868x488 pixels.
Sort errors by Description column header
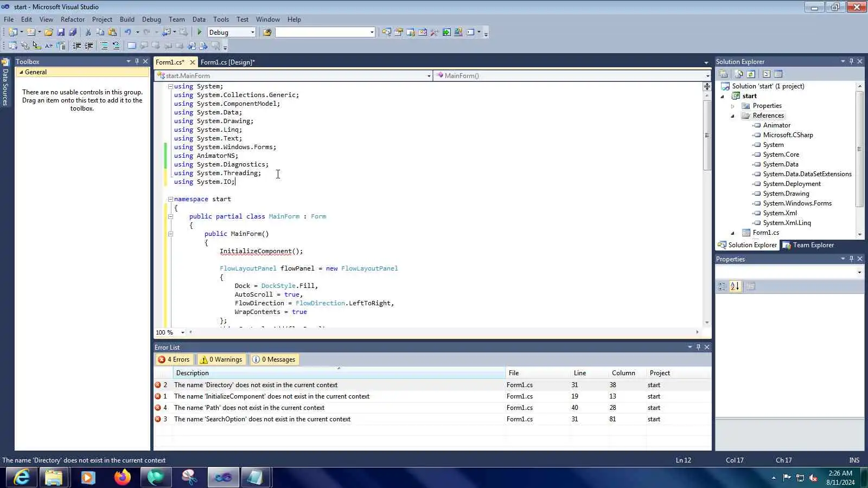tap(339, 373)
